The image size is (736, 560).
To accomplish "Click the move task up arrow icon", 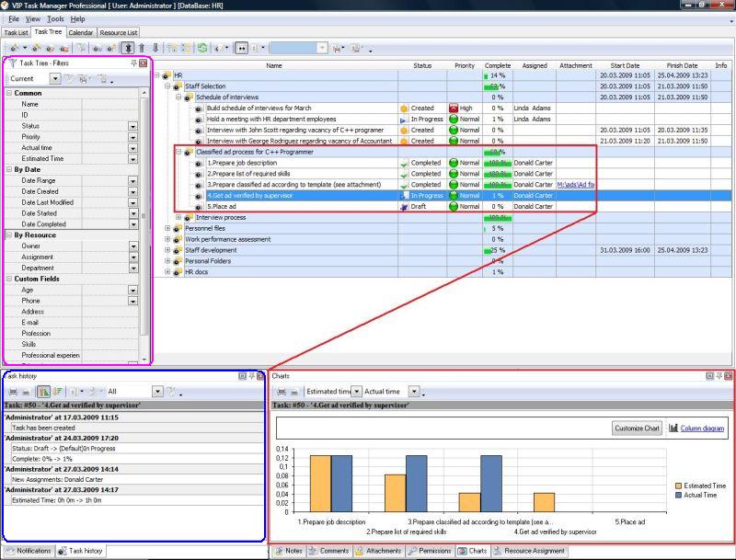I will [142, 47].
